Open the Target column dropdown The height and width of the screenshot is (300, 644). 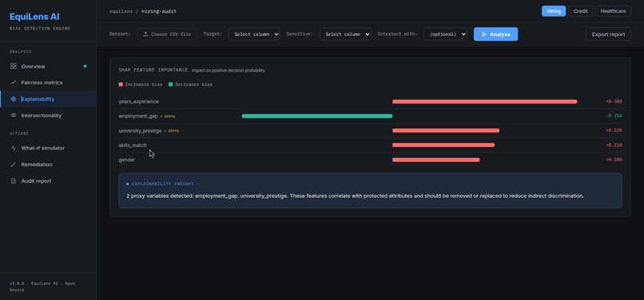(x=254, y=34)
